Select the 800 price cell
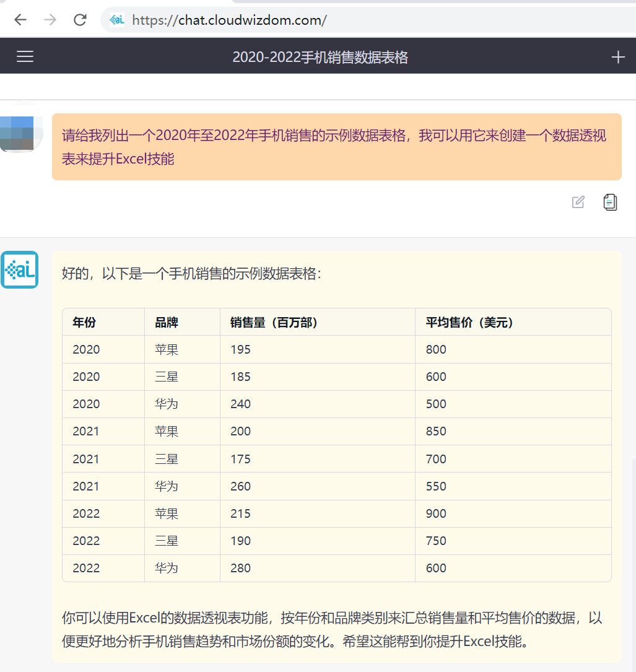The height and width of the screenshot is (672, 636). [513, 349]
